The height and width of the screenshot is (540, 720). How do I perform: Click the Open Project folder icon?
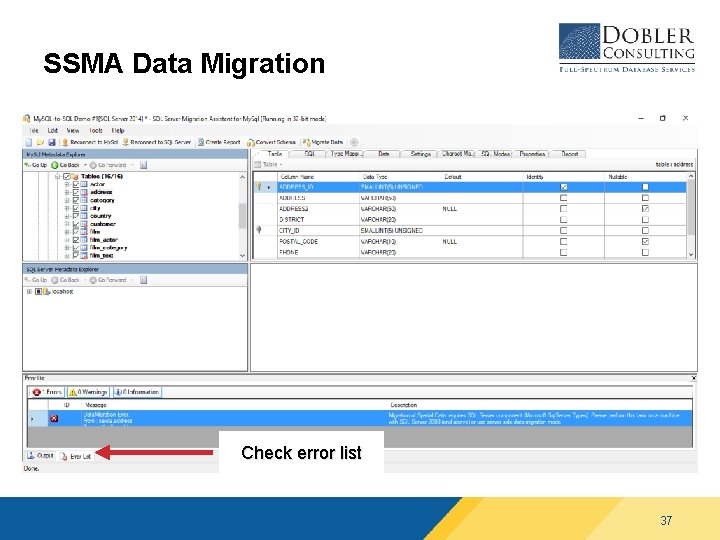tap(40, 142)
